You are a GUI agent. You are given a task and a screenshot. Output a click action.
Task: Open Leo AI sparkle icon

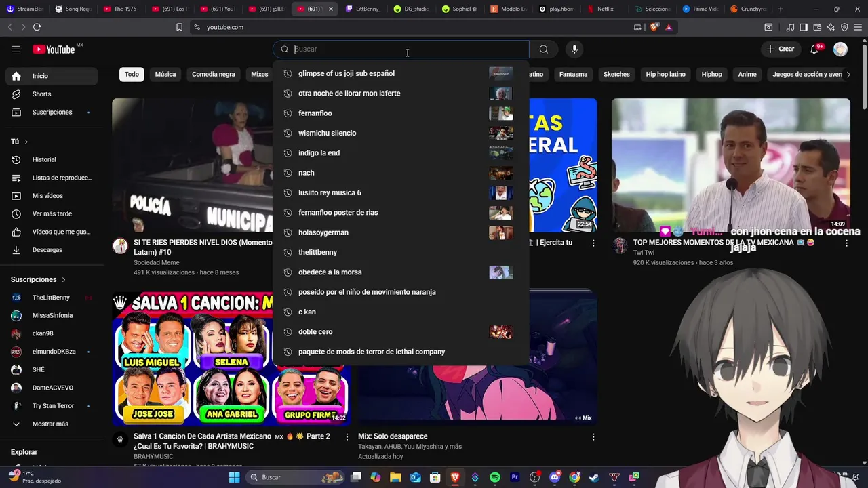point(831,27)
